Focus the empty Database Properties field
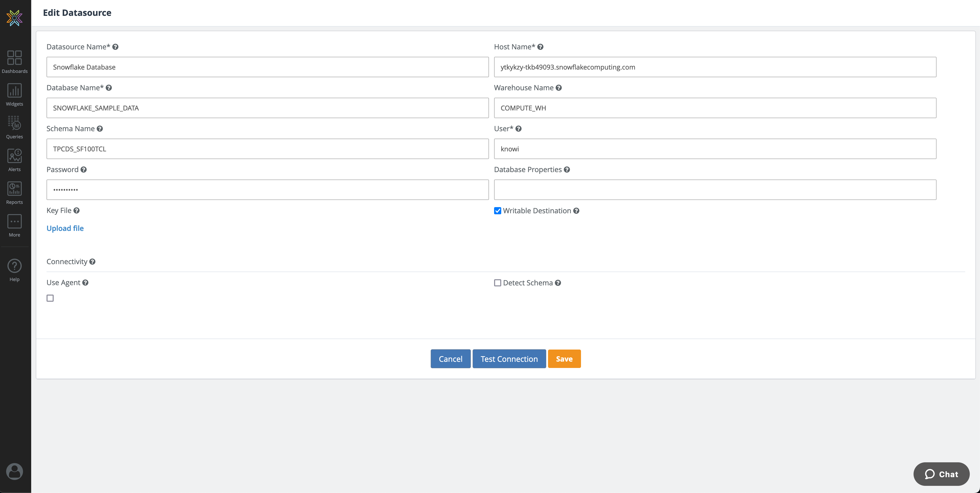Screen dimensions: 980x493 point(715,190)
